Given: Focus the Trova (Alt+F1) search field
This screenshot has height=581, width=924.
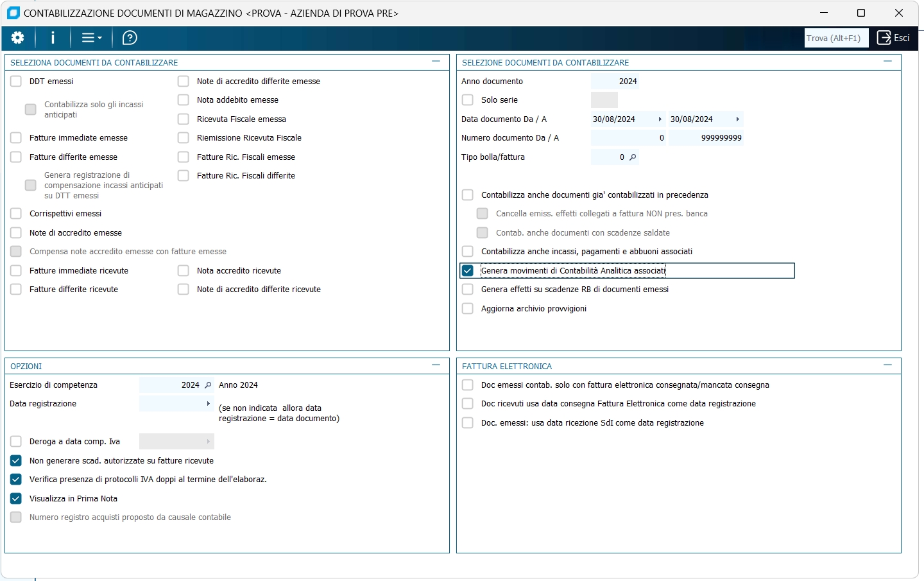Looking at the screenshot, I should click(837, 38).
